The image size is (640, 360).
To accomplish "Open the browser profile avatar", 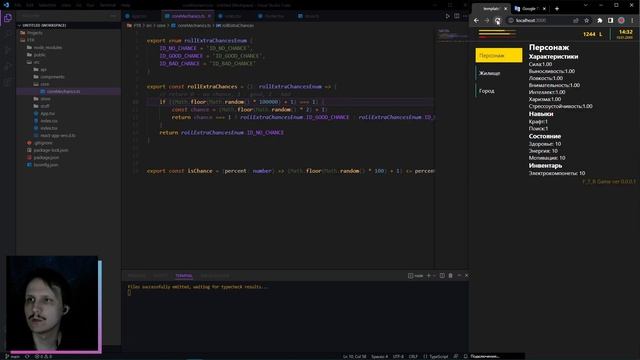I will coord(621,20).
